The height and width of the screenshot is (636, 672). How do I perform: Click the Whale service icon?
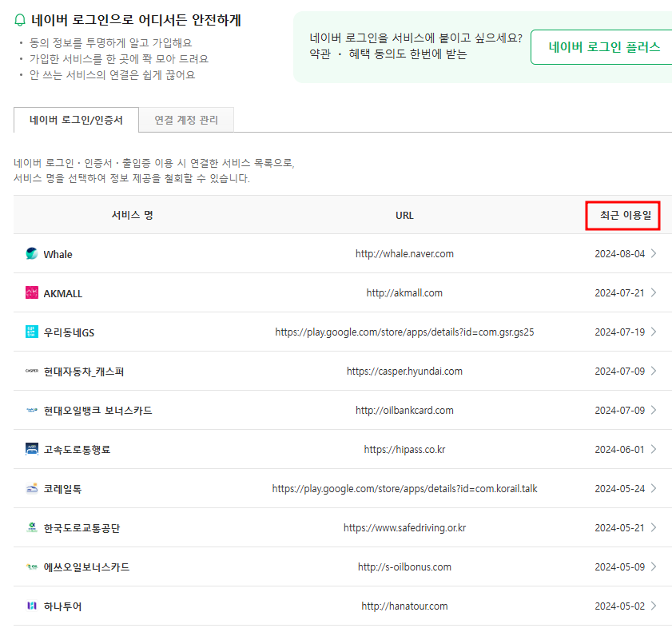32,254
